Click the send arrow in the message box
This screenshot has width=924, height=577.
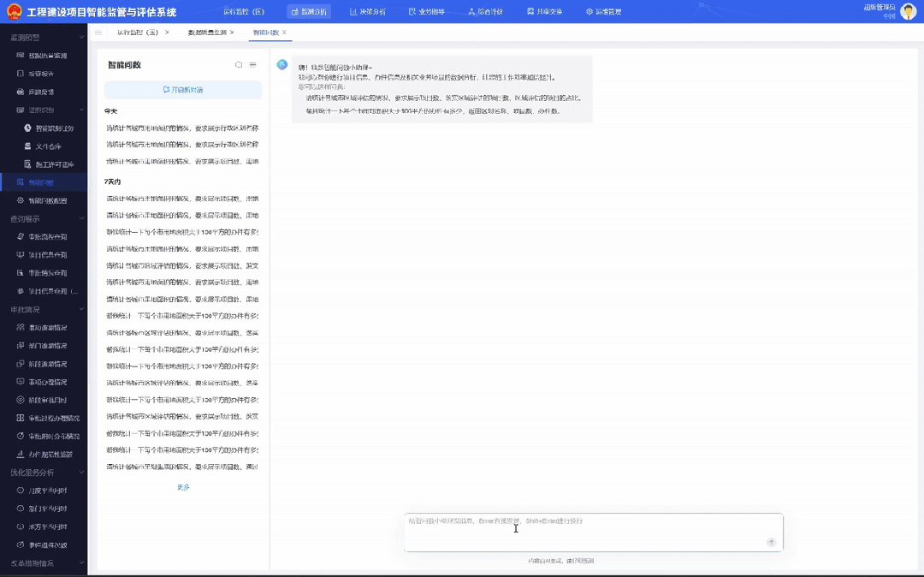771,542
